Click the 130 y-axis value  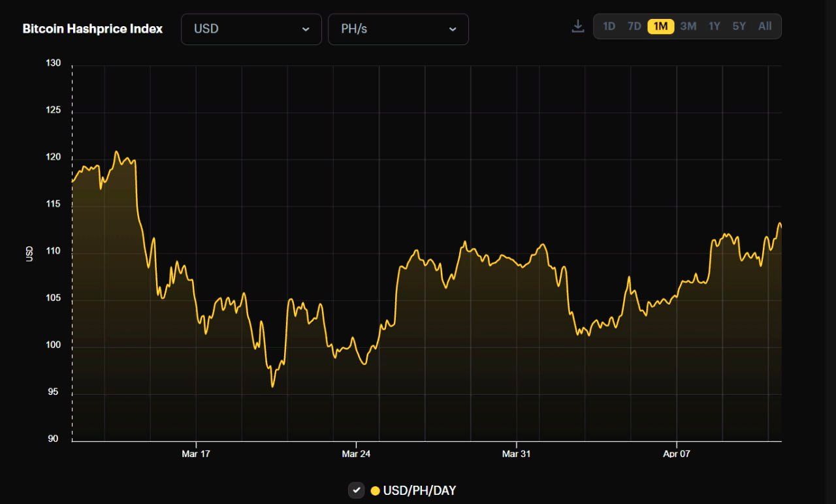pyautogui.click(x=54, y=63)
